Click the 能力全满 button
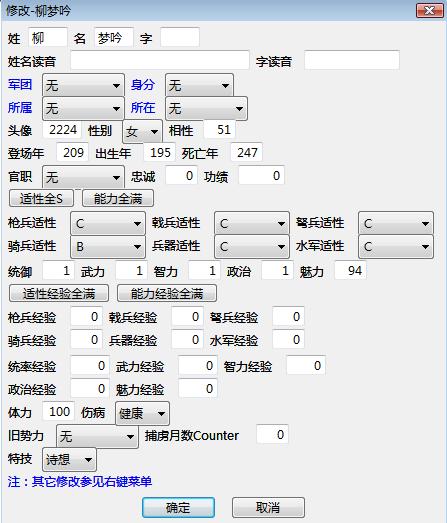The width and height of the screenshot is (447, 523). (118, 198)
